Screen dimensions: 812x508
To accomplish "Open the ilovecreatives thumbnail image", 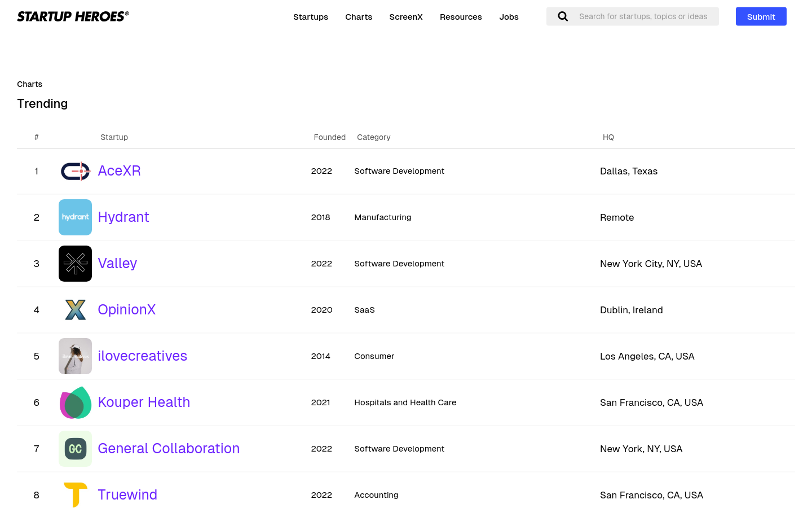I will tap(75, 356).
